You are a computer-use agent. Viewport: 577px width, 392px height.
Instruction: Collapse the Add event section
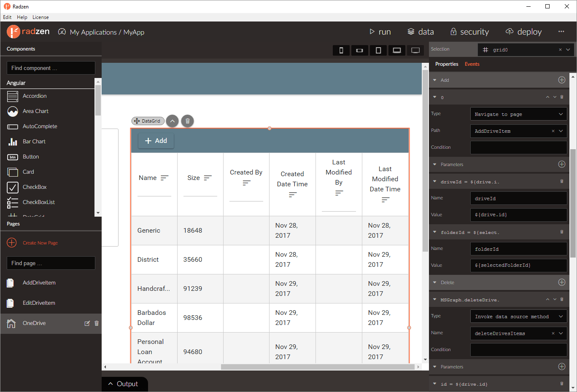click(x=435, y=80)
